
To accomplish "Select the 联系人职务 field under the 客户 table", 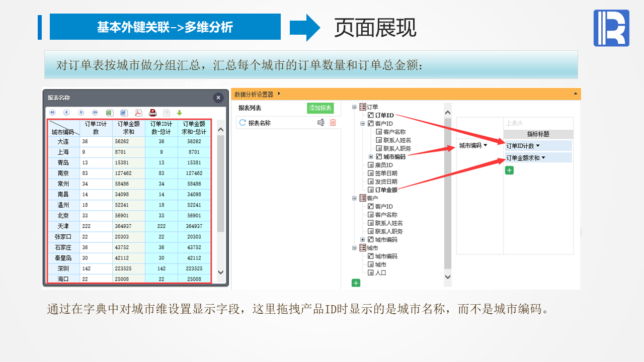I will 389,231.
